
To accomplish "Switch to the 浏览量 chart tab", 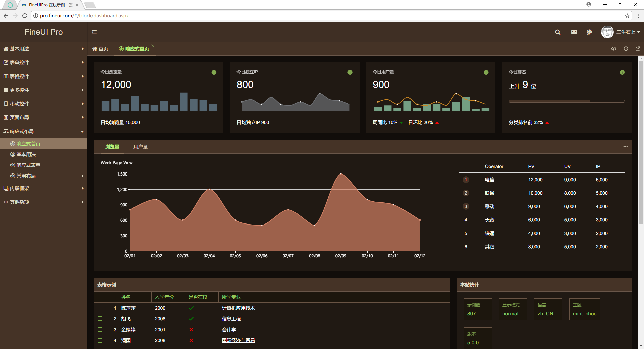I will [112, 147].
